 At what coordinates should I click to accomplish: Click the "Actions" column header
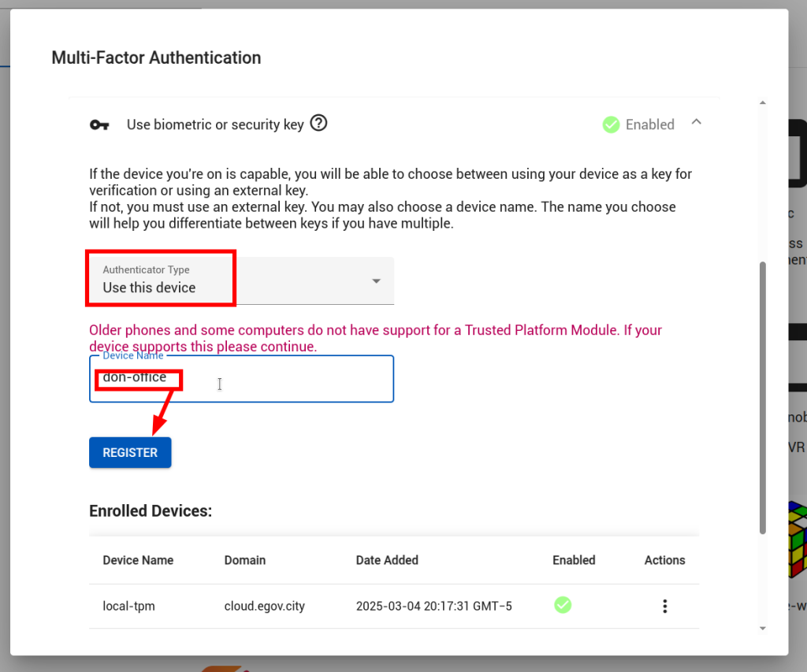(x=665, y=560)
